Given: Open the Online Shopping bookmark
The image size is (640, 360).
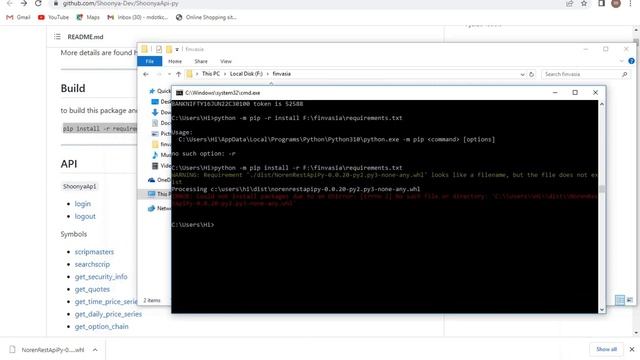Looking at the screenshot, I should 206,17.
